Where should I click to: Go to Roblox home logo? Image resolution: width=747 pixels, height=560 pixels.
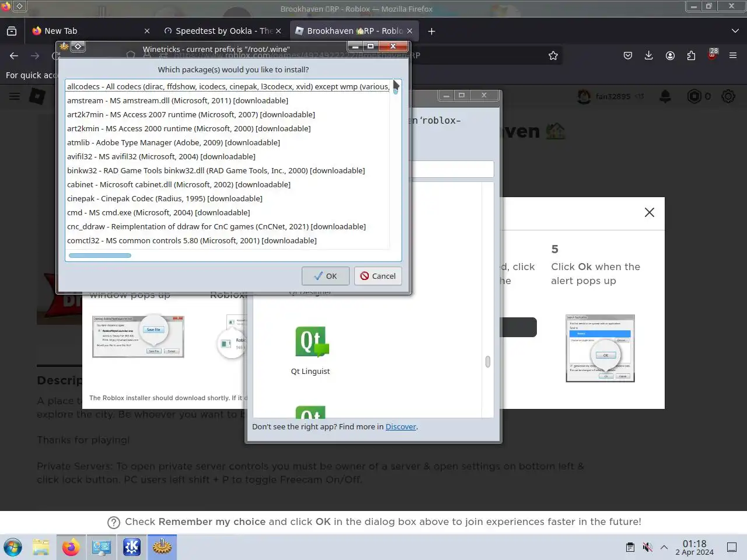click(37, 96)
